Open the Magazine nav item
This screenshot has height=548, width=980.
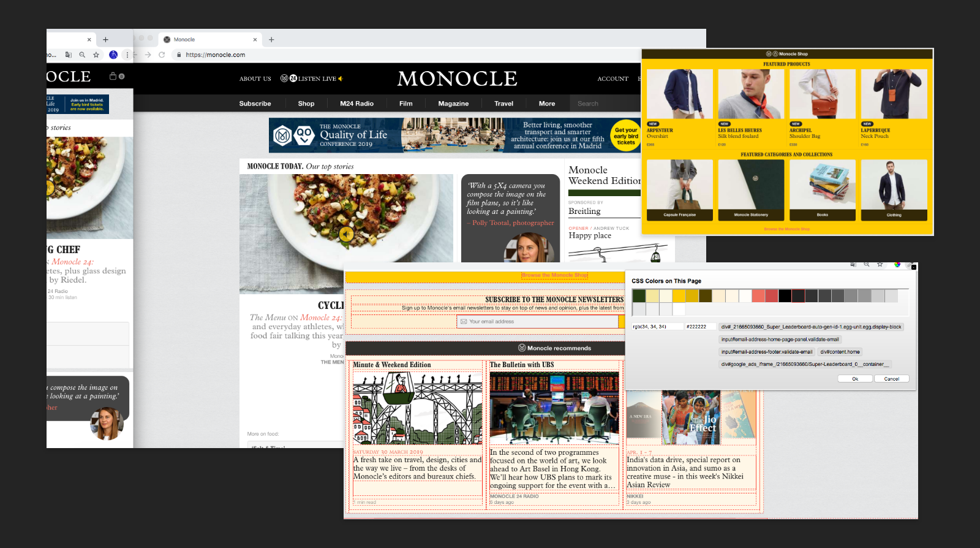pyautogui.click(x=453, y=104)
